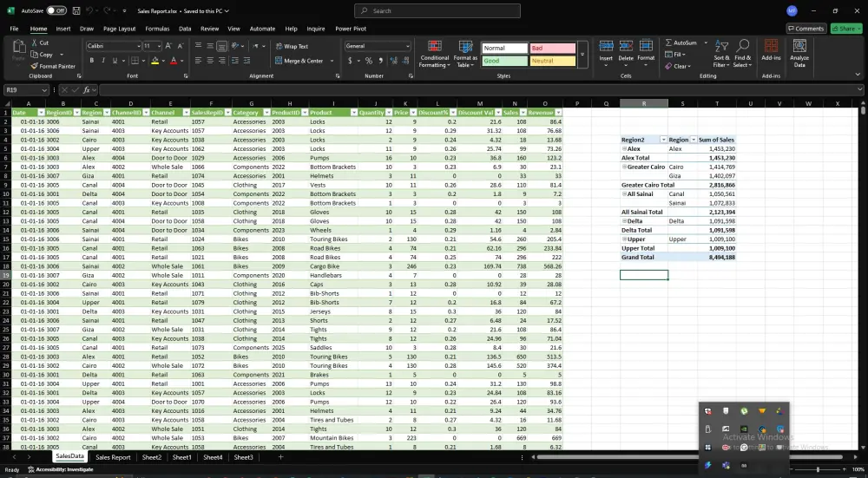
Task: Expand the Name Box dropdown
Action: [x=43, y=89]
